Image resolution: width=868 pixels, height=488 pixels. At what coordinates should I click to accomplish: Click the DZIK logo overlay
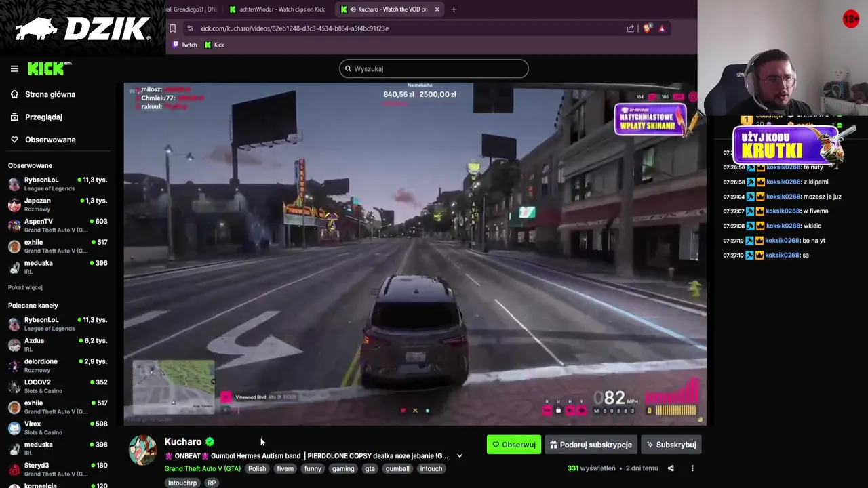coord(83,28)
